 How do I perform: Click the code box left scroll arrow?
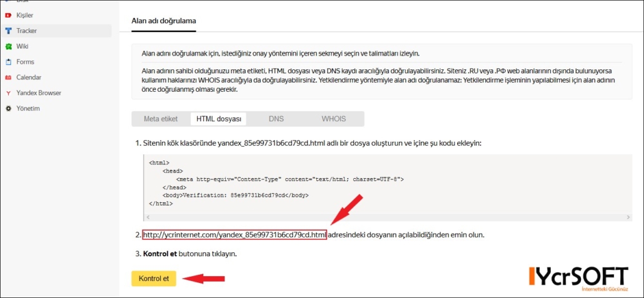pos(148,217)
